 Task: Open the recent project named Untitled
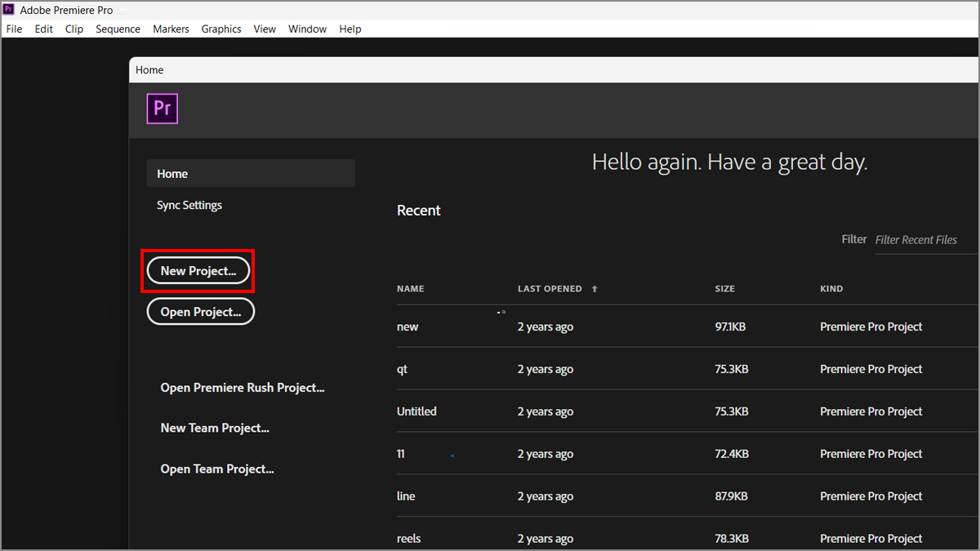pos(416,411)
